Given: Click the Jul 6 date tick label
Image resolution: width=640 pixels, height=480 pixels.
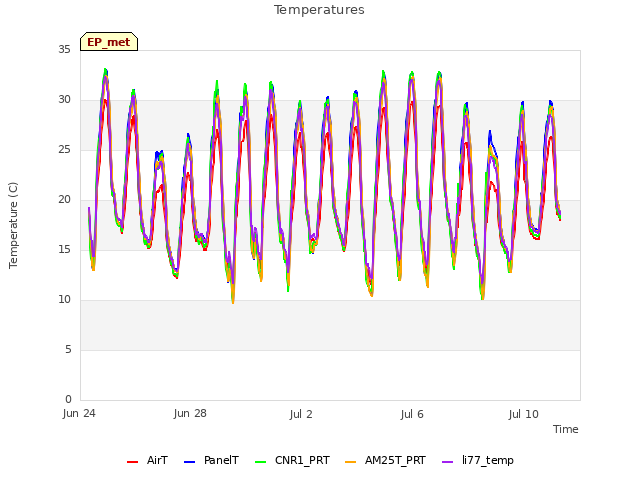Looking at the screenshot, I should tap(412, 414).
